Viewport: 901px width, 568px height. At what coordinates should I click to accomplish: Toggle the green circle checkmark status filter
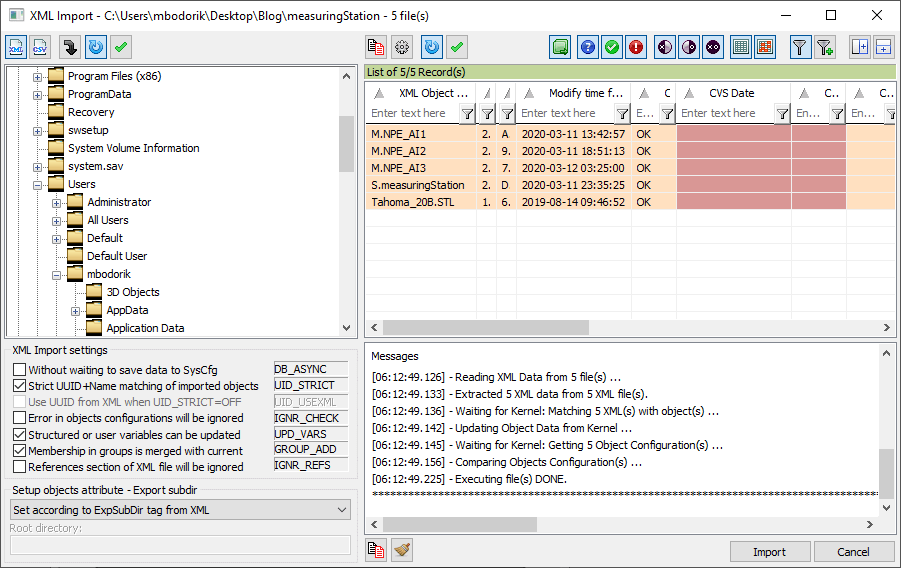[612, 47]
